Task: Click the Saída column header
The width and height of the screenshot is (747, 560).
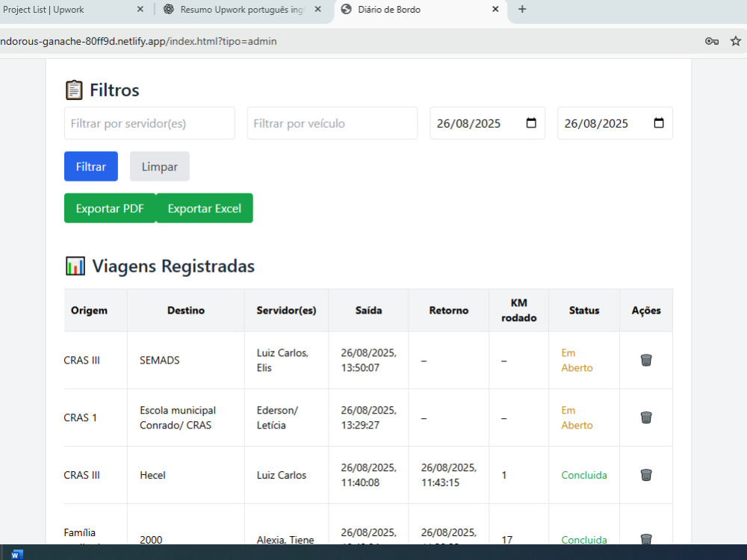Action: click(x=368, y=311)
